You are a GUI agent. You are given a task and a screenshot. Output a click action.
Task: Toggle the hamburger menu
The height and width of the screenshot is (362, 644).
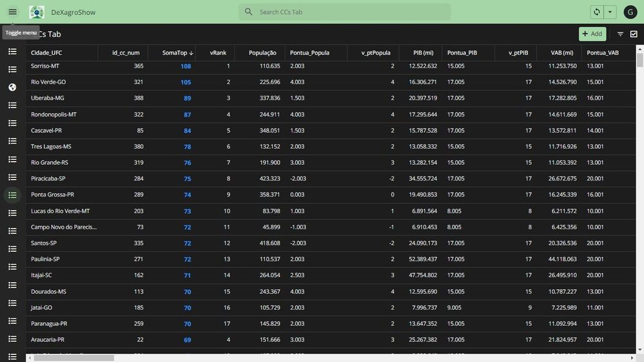pos(12,12)
